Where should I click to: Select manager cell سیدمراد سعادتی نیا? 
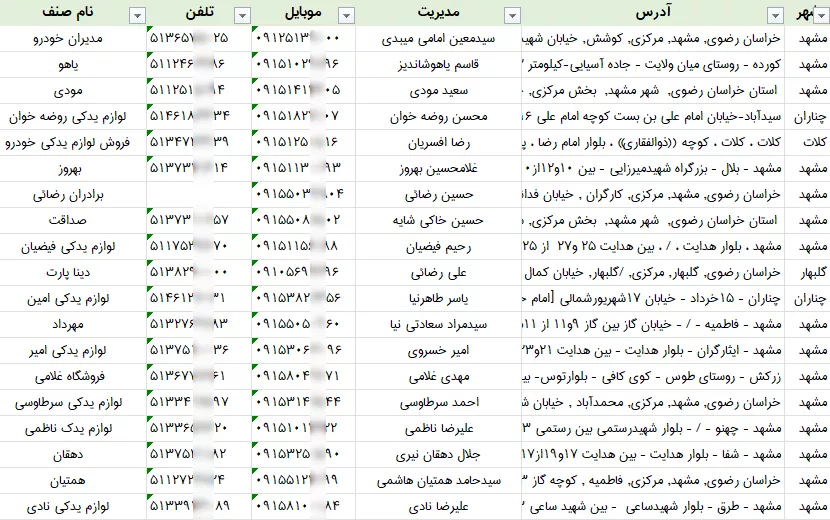coord(439,324)
